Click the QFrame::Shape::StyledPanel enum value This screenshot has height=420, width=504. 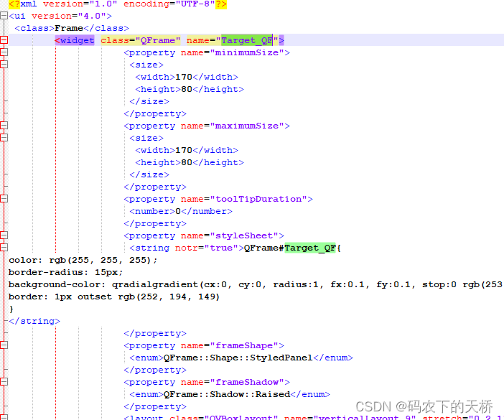coord(238,358)
